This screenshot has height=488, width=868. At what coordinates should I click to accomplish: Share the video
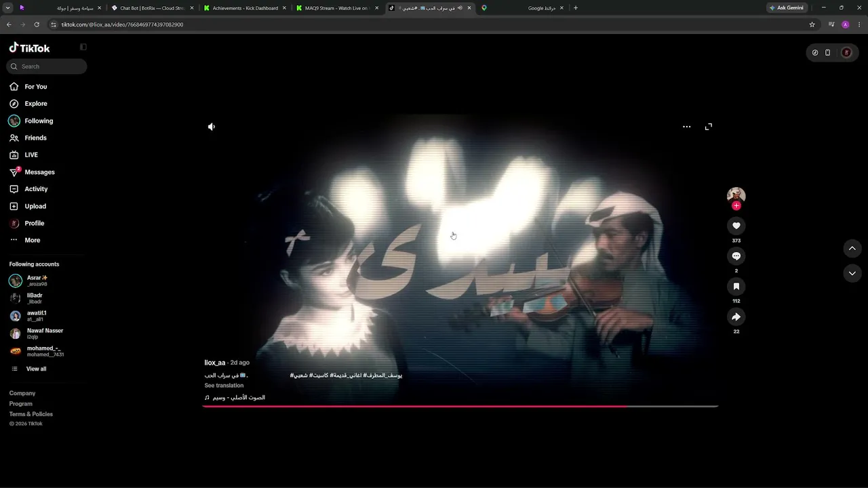pyautogui.click(x=736, y=317)
